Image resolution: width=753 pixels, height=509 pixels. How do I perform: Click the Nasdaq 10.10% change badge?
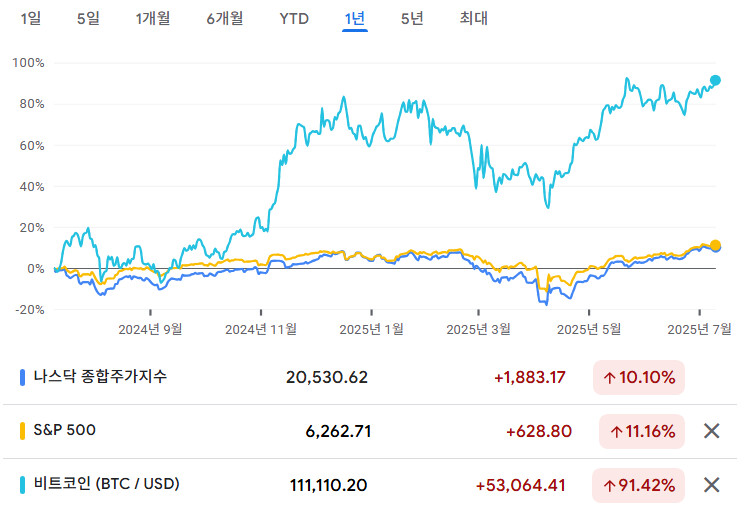click(x=639, y=377)
